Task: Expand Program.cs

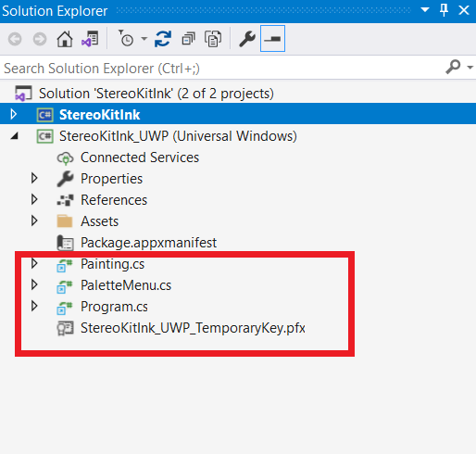Action: 34,306
